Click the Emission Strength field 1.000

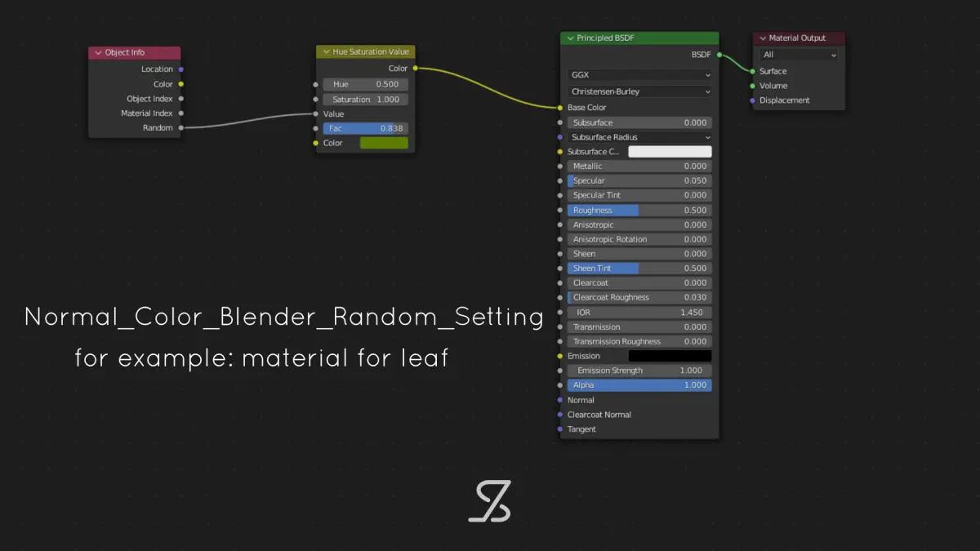click(x=639, y=371)
